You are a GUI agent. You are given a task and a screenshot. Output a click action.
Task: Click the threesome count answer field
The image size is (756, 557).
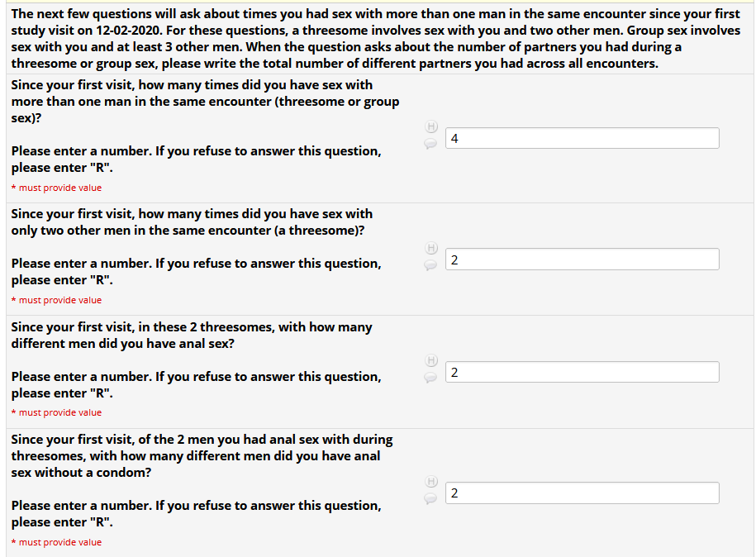click(582, 259)
